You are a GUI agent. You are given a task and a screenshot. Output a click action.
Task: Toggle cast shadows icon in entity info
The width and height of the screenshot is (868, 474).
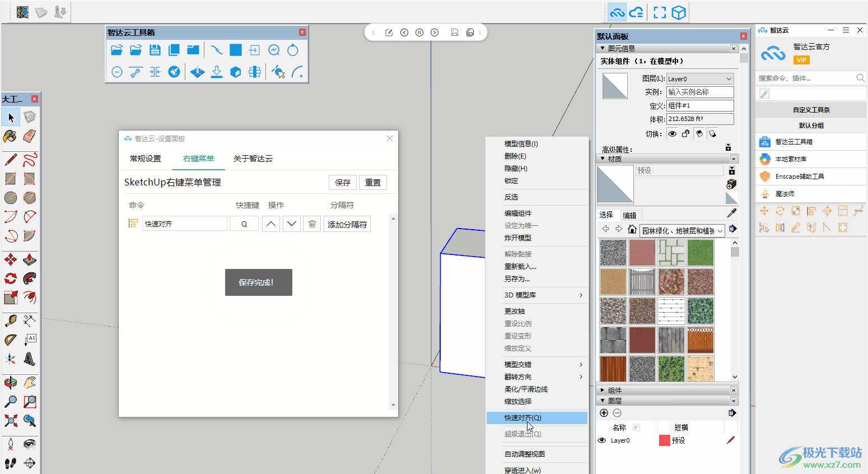click(x=712, y=133)
